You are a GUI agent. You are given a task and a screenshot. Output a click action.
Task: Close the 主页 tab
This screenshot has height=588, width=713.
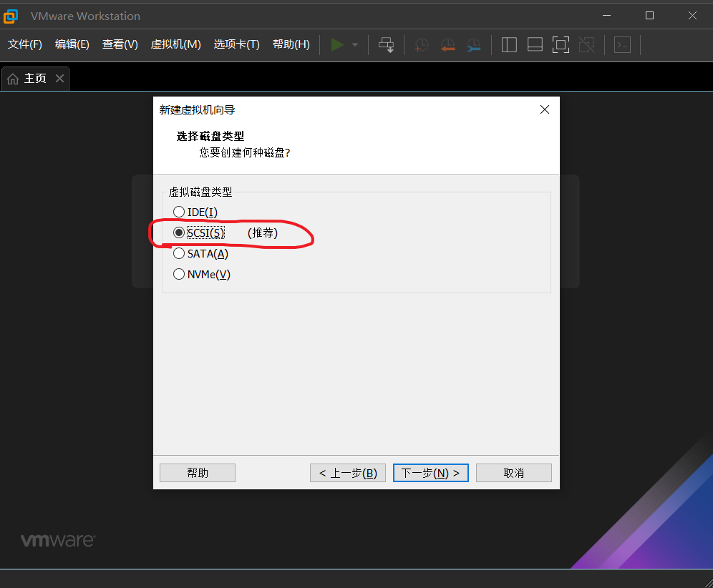(59, 78)
